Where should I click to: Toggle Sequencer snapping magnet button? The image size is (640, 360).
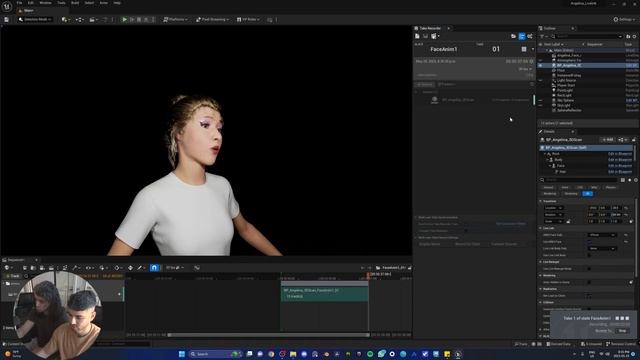[154, 268]
